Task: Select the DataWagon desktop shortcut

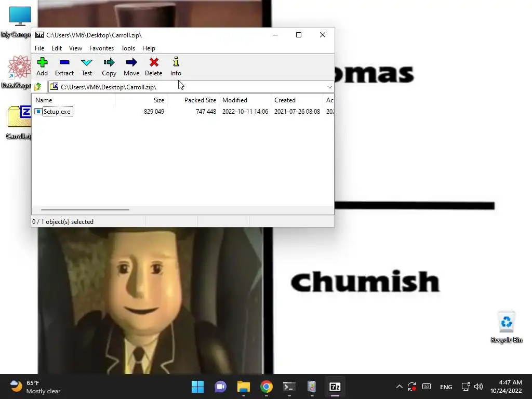Action: coord(16,72)
